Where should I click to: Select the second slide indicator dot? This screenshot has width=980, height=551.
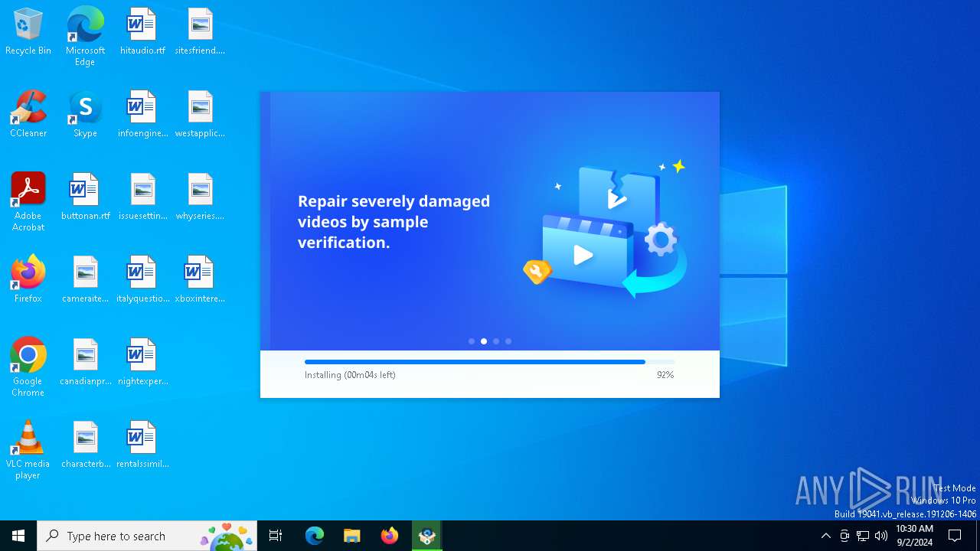[484, 341]
